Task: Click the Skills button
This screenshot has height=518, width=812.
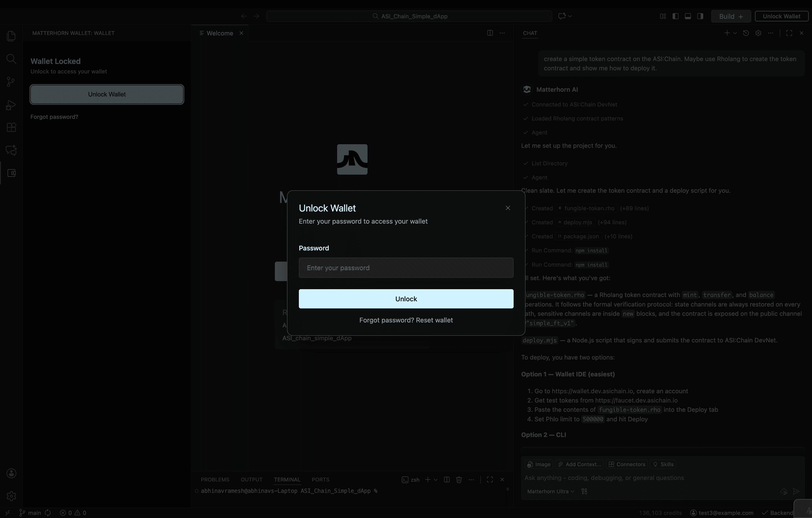Action: 663,464
